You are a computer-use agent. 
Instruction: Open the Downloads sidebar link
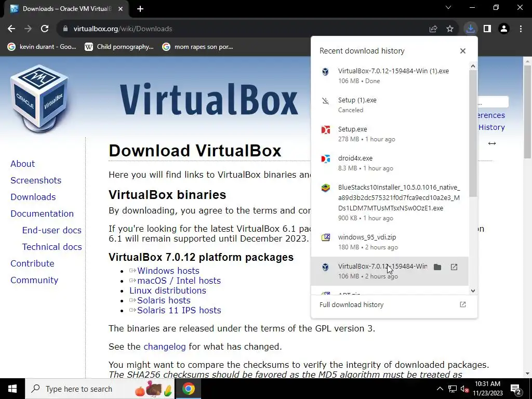click(33, 197)
